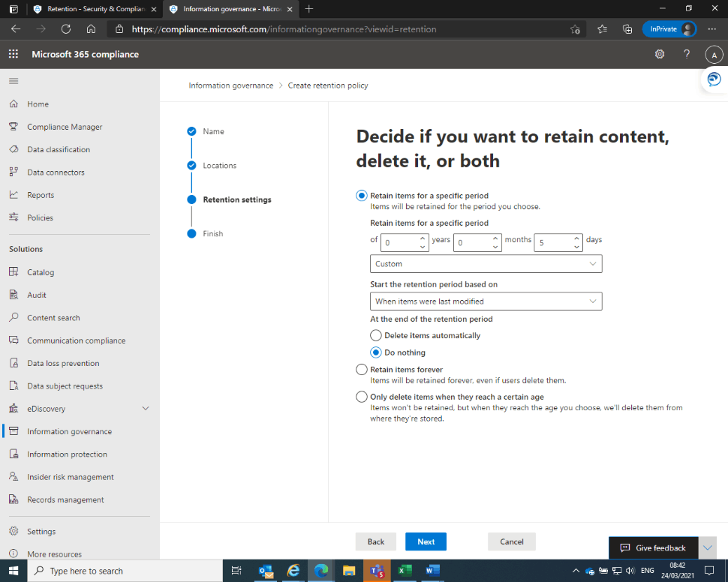Viewport: 728px width, 582px height.
Task: Open Data classification in the sidebar
Action: point(59,149)
